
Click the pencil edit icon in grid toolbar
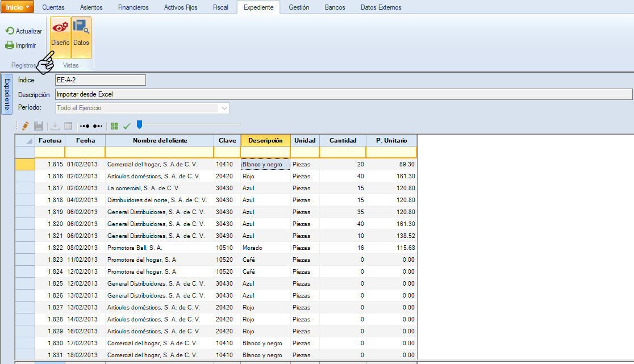click(24, 125)
